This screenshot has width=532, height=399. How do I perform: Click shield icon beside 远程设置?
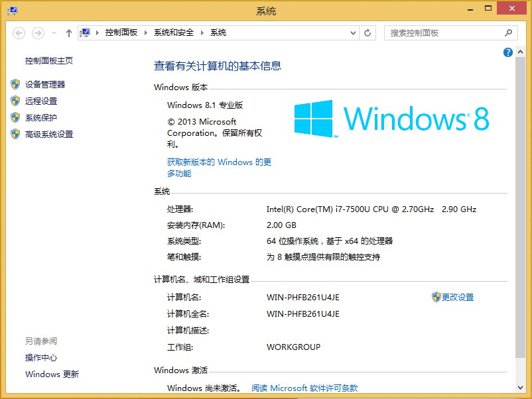[x=15, y=101]
